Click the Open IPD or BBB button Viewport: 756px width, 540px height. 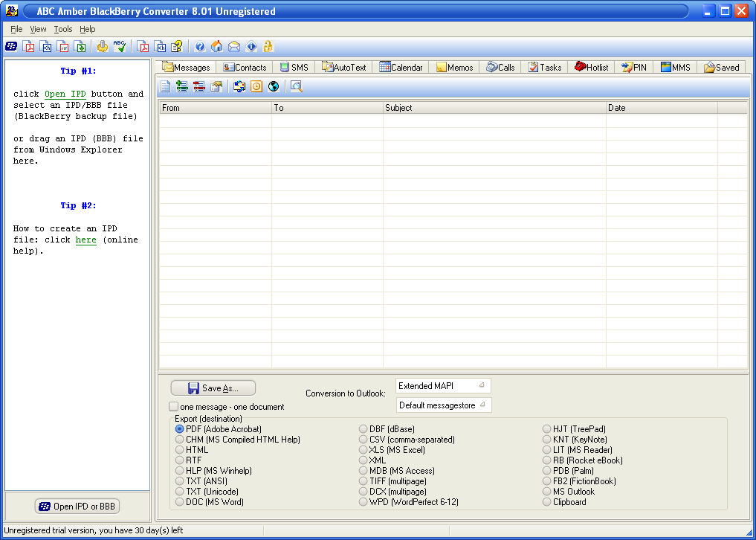tap(77, 507)
